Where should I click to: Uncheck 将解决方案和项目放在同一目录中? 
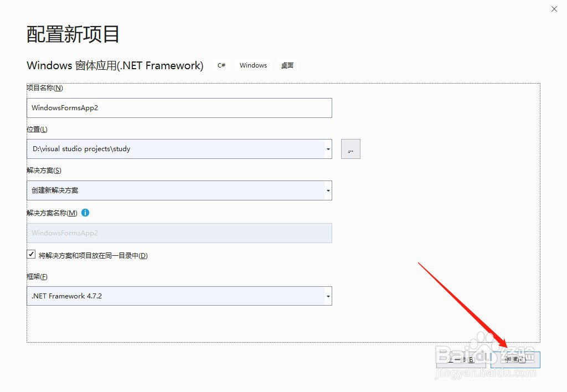click(x=32, y=254)
